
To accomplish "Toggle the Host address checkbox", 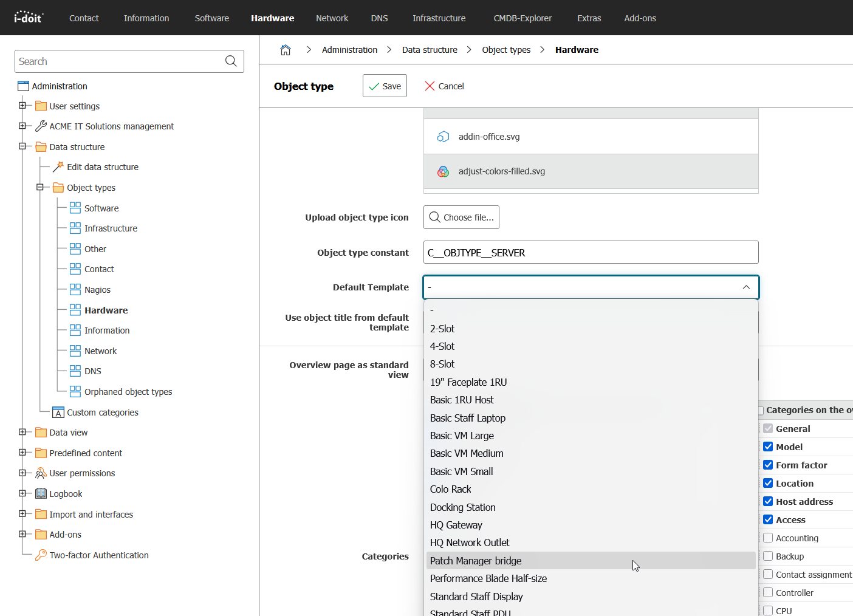I will pyautogui.click(x=768, y=502).
